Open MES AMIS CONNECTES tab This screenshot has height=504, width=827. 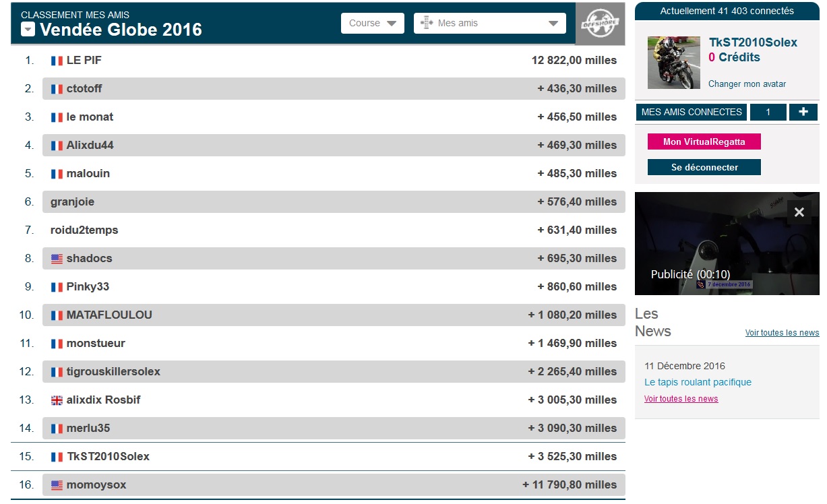tap(691, 112)
